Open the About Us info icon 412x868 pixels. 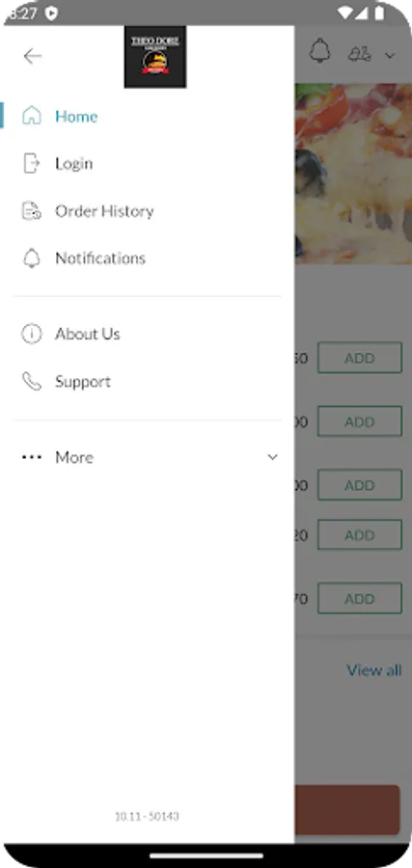32,334
